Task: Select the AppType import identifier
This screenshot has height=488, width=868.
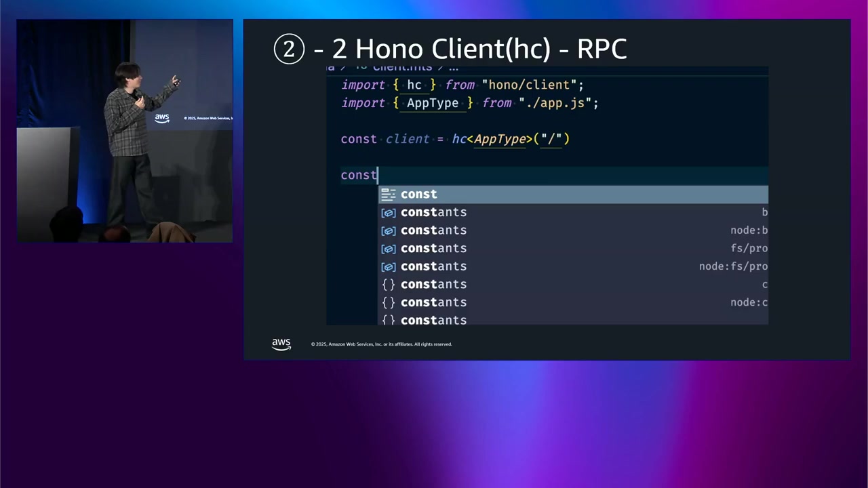Action: point(433,103)
